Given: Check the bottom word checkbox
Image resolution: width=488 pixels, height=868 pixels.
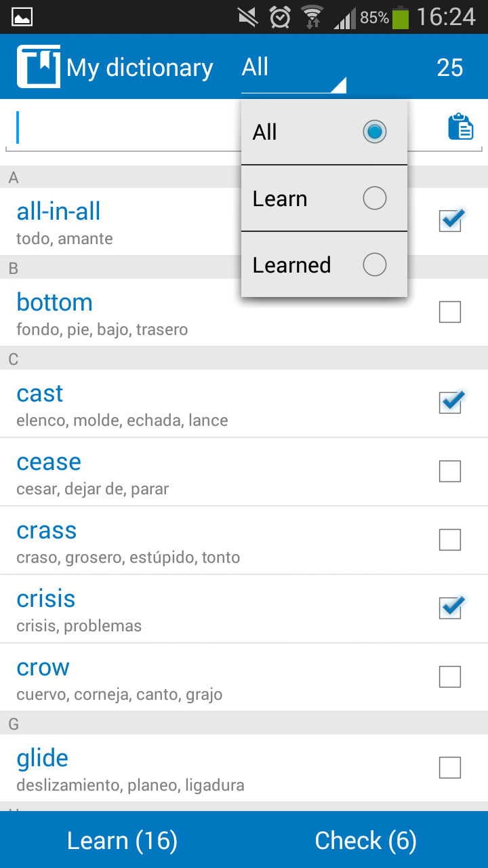Looking at the screenshot, I should pyautogui.click(x=450, y=312).
